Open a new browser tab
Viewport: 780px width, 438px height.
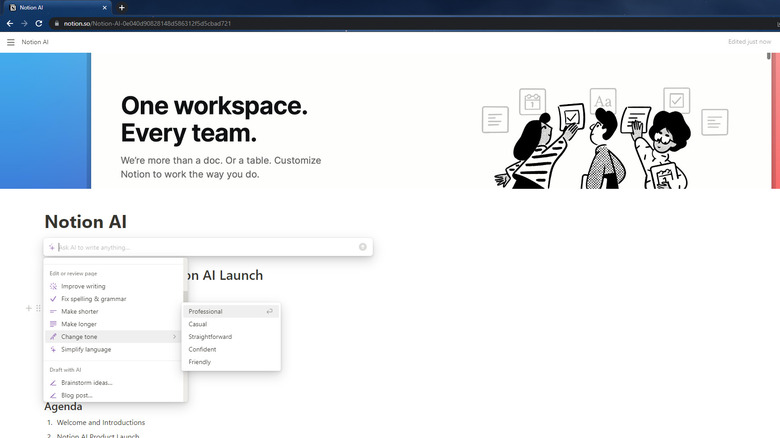pos(121,7)
